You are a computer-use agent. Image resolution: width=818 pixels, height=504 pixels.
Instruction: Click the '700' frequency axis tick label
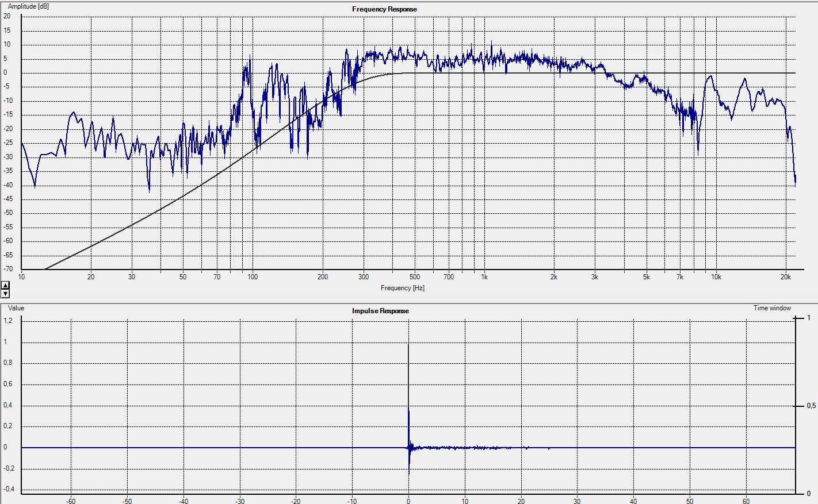pyautogui.click(x=449, y=277)
